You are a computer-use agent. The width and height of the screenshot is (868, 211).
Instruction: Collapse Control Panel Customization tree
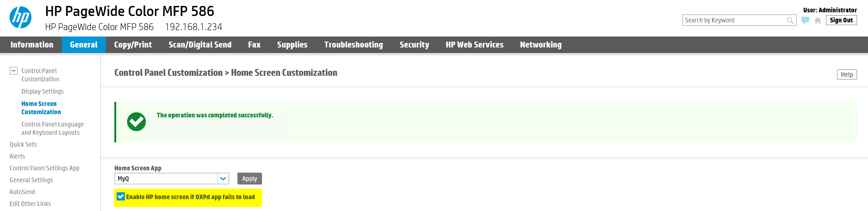point(14,71)
